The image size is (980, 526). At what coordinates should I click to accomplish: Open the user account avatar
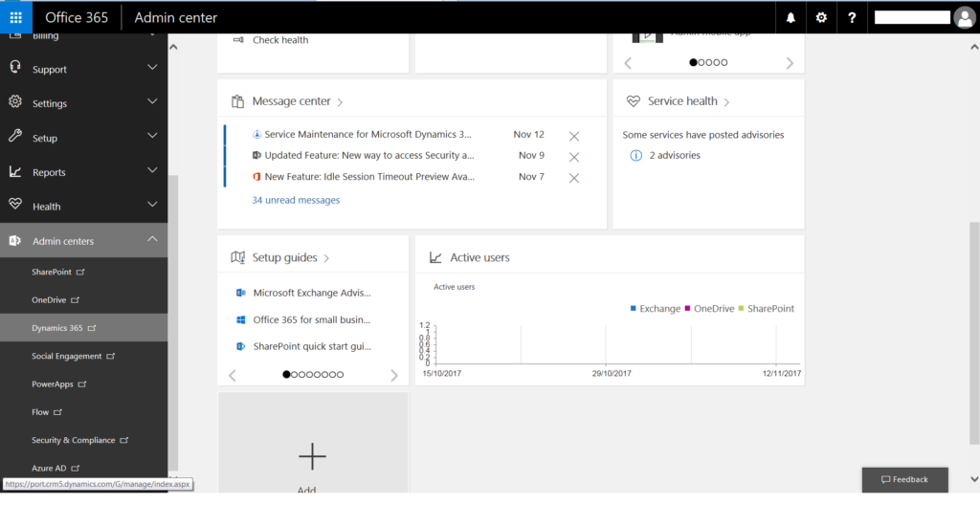[x=965, y=17]
